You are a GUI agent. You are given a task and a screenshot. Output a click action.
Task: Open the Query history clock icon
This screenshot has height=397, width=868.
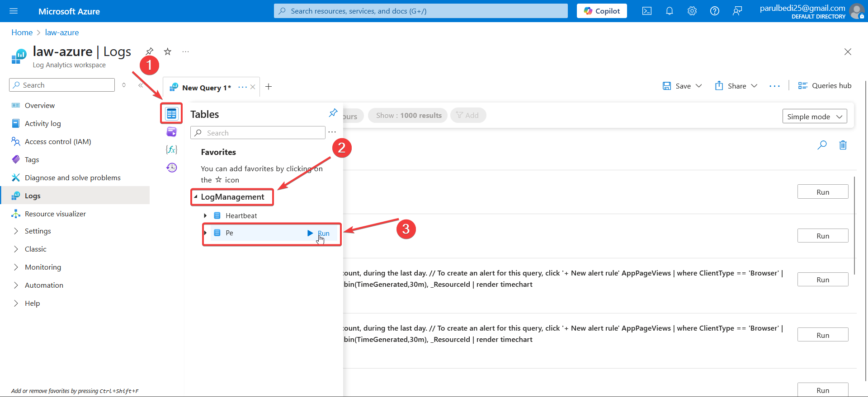[171, 168]
